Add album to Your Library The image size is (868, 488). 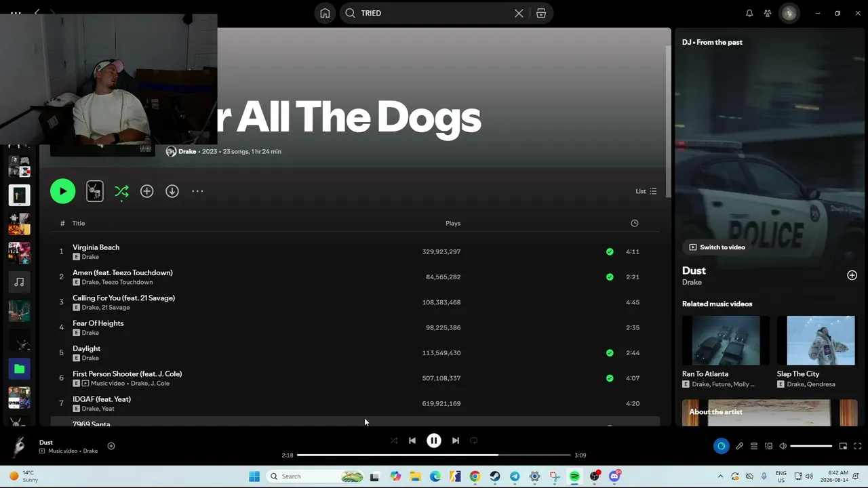146,191
